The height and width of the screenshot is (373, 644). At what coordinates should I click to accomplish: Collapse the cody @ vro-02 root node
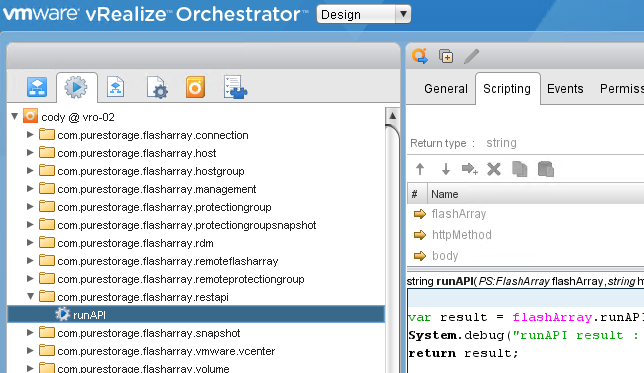pyautogui.click(x=15, y=116)
